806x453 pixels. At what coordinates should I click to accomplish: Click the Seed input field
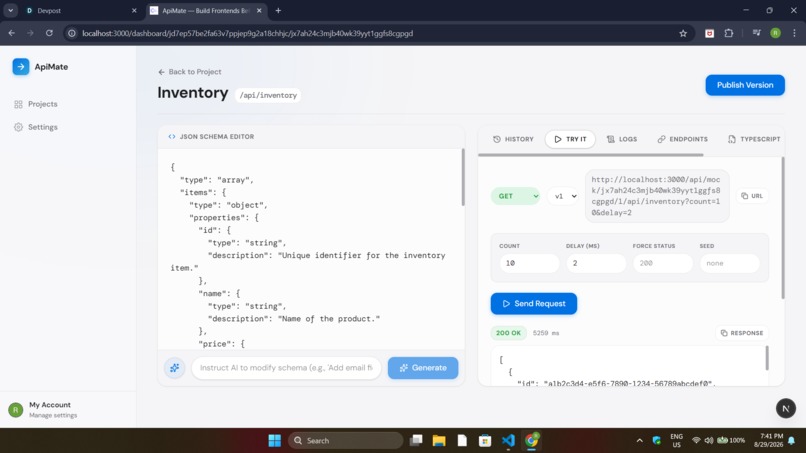click(729, 263)
